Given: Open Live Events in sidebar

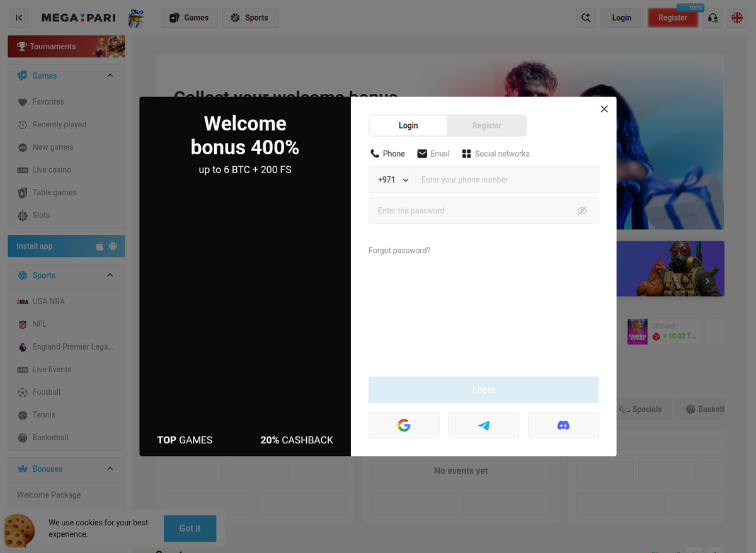Looking at the screenshot, I should click(66, 369).
